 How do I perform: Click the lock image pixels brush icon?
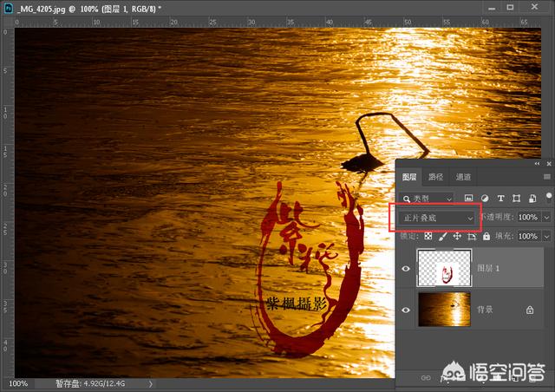[442, 236]
